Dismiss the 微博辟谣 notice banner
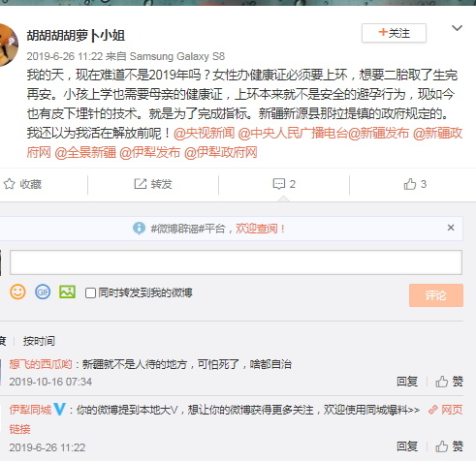476x461 pixels. click(x=451, y=228)
